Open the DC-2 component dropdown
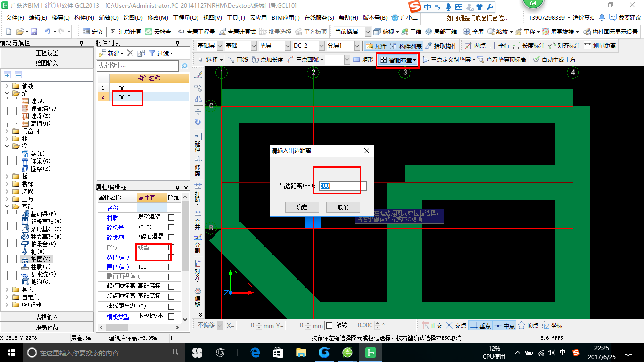Viewport: 644px width, 362px height. pos(322,46)
